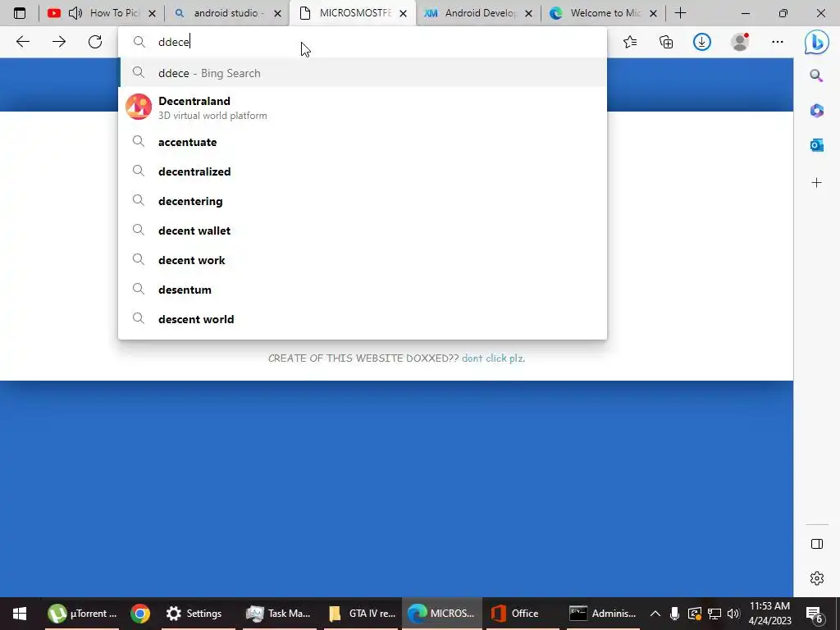This screenshot has height=630, width=840.
Task: Click the address bar containing ddece
Action: pyautogui.click(x=362, y=42)
